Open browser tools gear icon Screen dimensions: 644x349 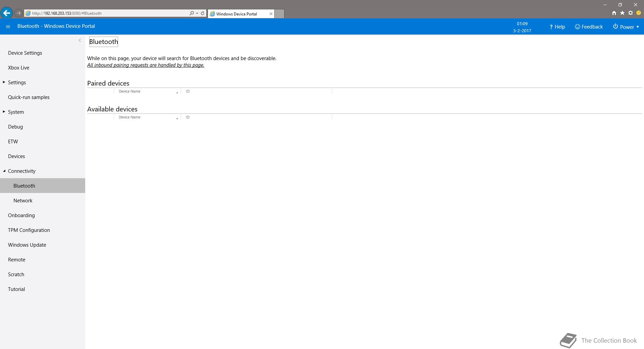631,13
